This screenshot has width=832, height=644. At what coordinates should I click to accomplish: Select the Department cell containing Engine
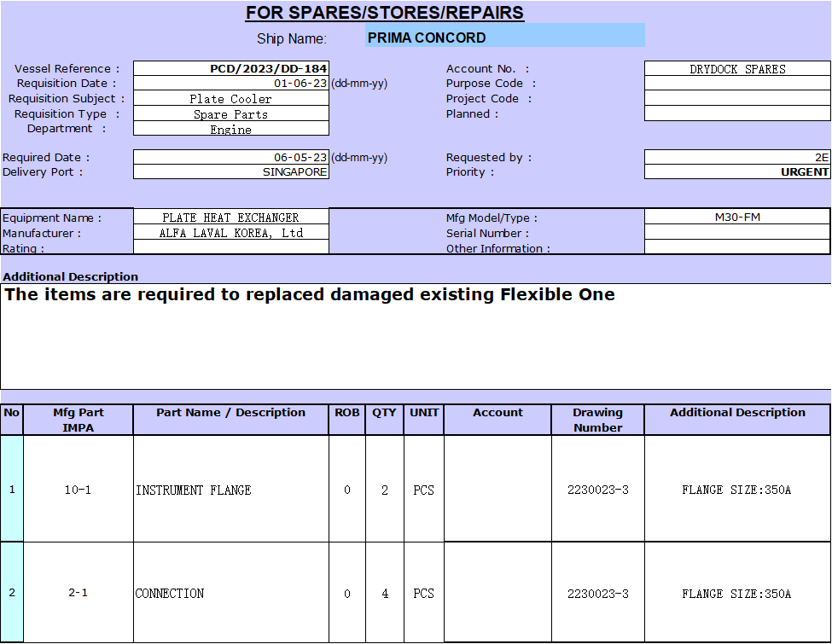(x=231, y=130)
